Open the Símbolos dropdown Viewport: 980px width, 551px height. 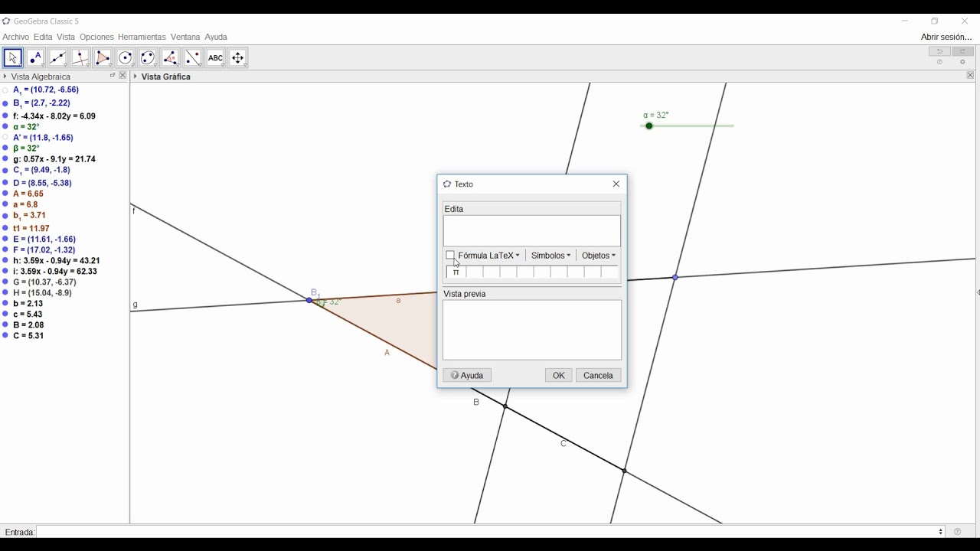550,256
